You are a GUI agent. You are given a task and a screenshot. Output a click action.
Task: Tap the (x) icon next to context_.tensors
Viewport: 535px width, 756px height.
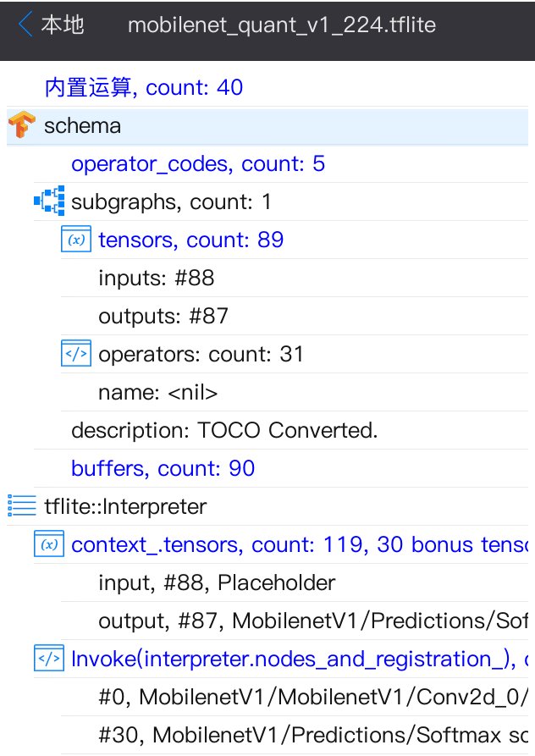pos(49,544)
